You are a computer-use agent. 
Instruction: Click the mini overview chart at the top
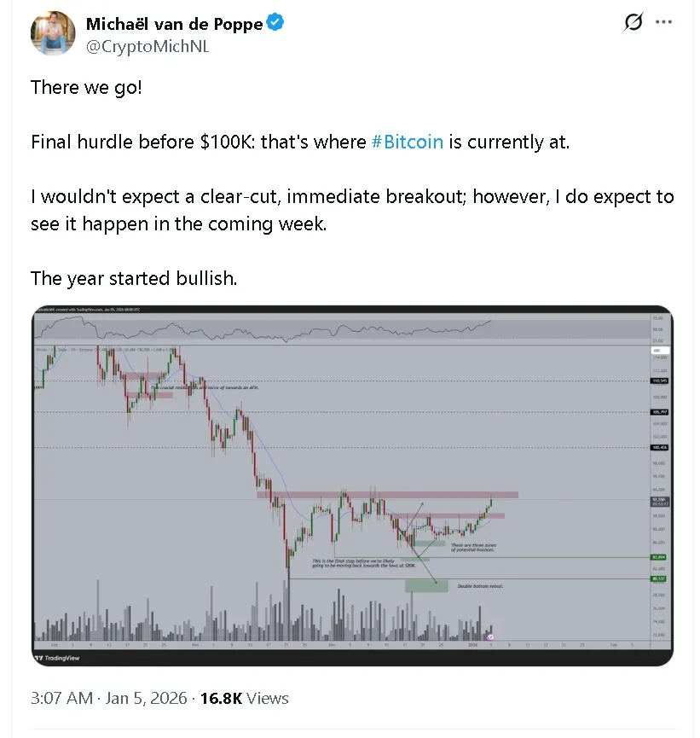(x=341, y=327)
